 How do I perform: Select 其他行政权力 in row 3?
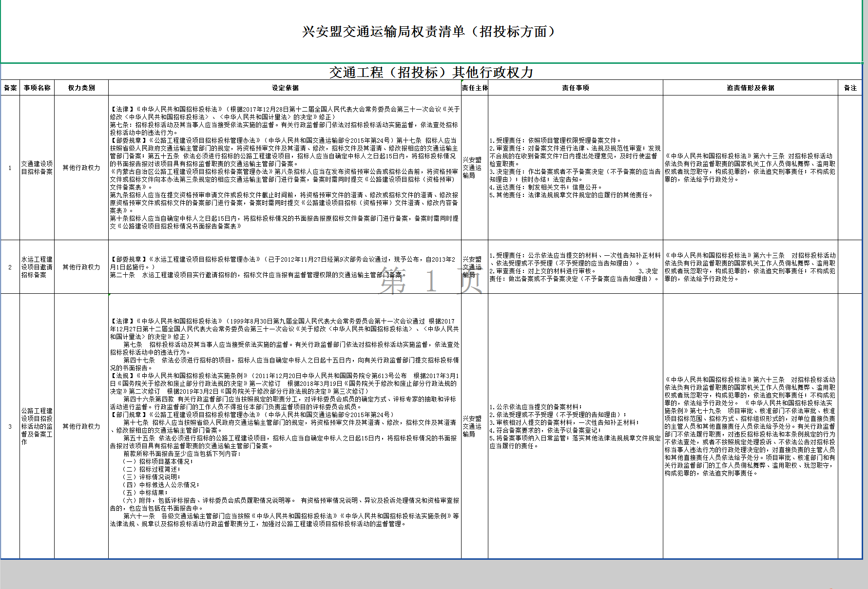(81, 426)
